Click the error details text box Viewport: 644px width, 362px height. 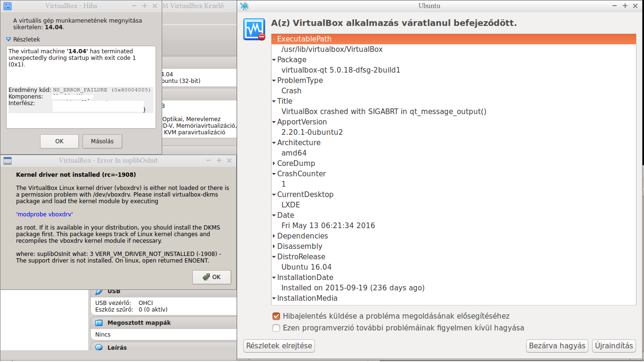click(81, 87)
